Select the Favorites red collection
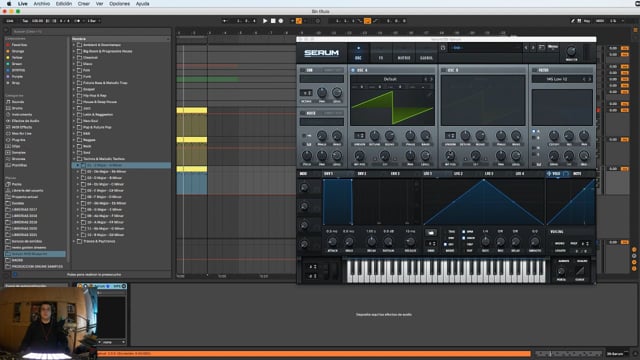Viewport: 640px width, 360px height. [19, 45]
